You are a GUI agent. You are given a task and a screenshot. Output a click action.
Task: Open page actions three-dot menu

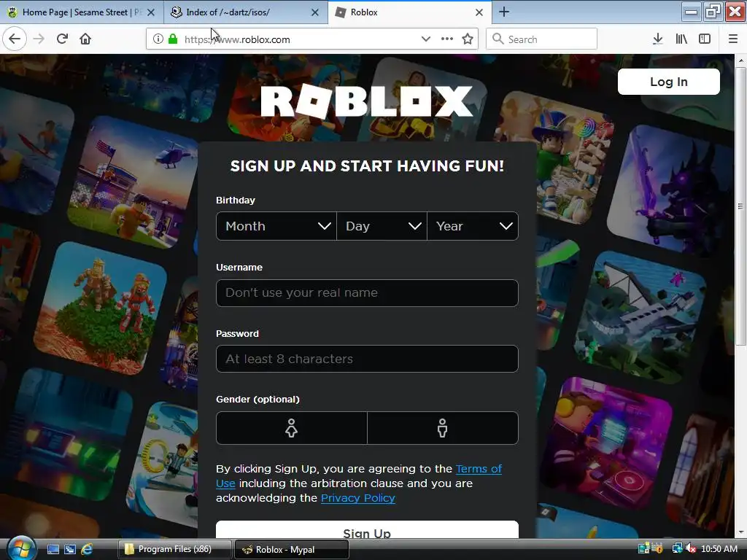click(x=447, y=39)
